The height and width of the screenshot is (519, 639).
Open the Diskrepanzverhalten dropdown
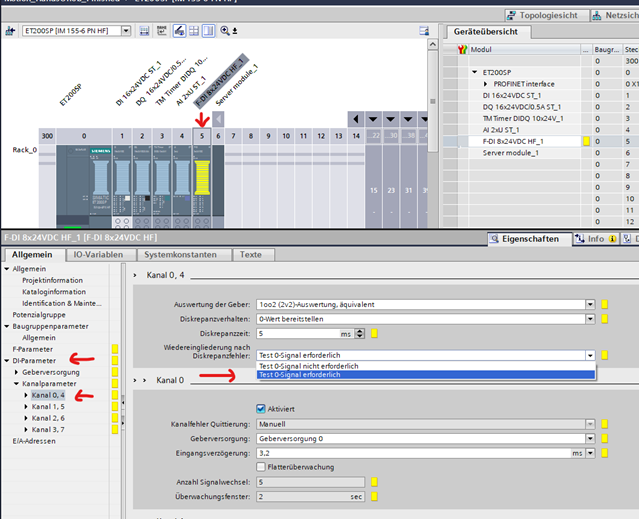tap(590, 320)
